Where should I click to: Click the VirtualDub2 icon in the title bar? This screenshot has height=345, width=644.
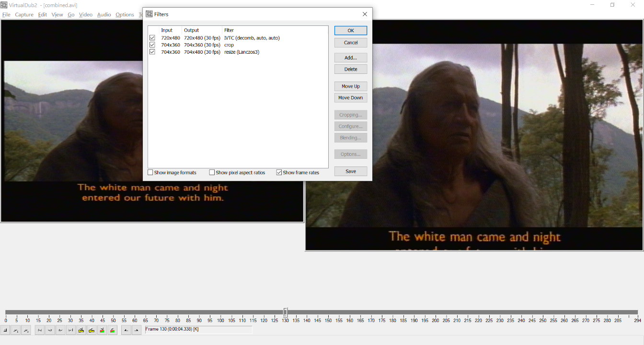[4, 5]
